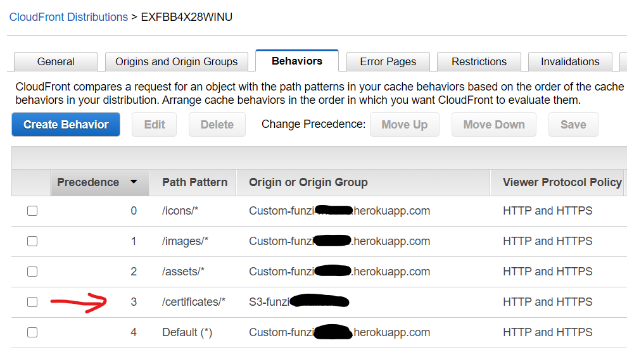
Task: Tick the /assets/* behavior checkbox
Action: tap(32, 272)
